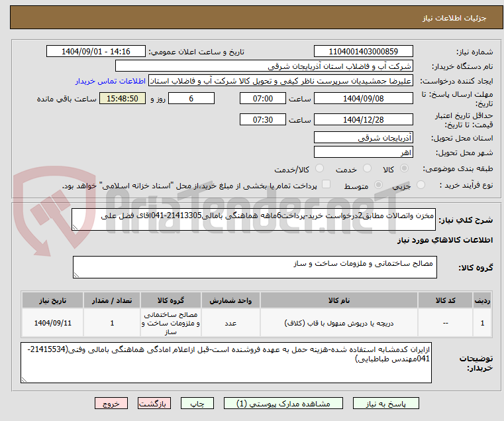504x421 pixels.
Task: Choose the متوسط purchase type radio
Action: [x=379, y=185]
